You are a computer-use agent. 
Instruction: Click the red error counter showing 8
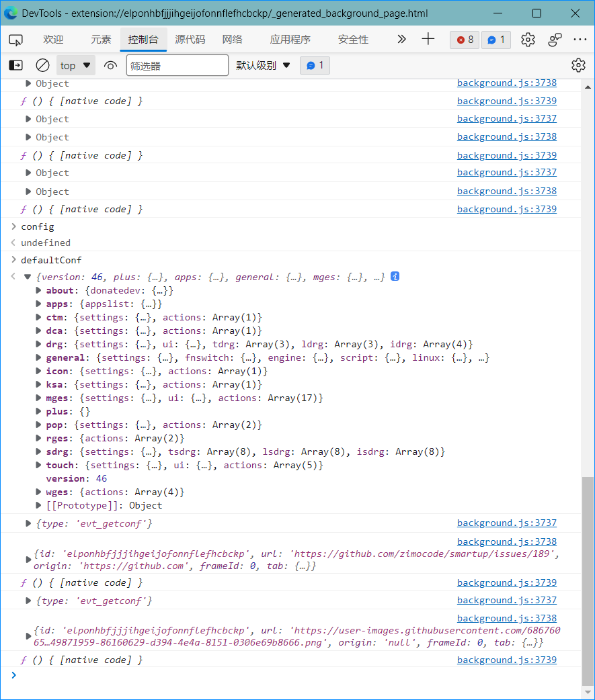pos(464,40)
